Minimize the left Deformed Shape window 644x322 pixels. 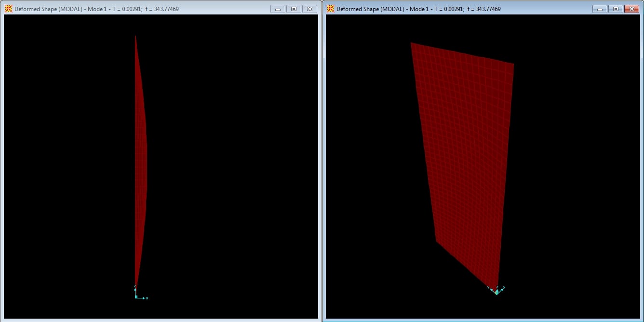tap(278, 9)
